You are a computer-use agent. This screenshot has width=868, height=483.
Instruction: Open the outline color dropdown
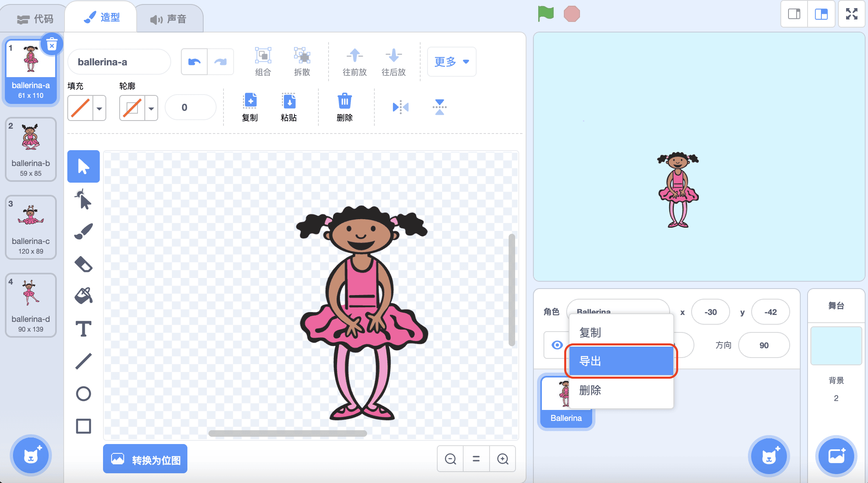tap(151, 108)
